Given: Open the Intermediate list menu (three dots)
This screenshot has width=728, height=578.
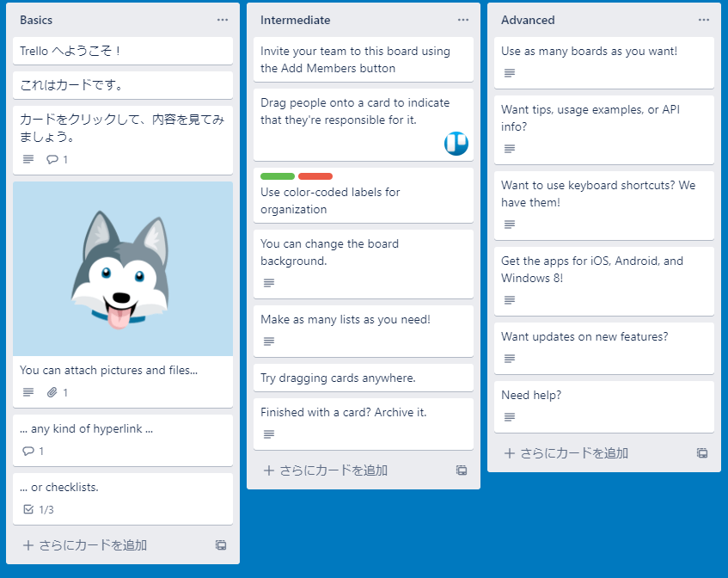Looking at the screenshot, I should click(x=463, y=20).
